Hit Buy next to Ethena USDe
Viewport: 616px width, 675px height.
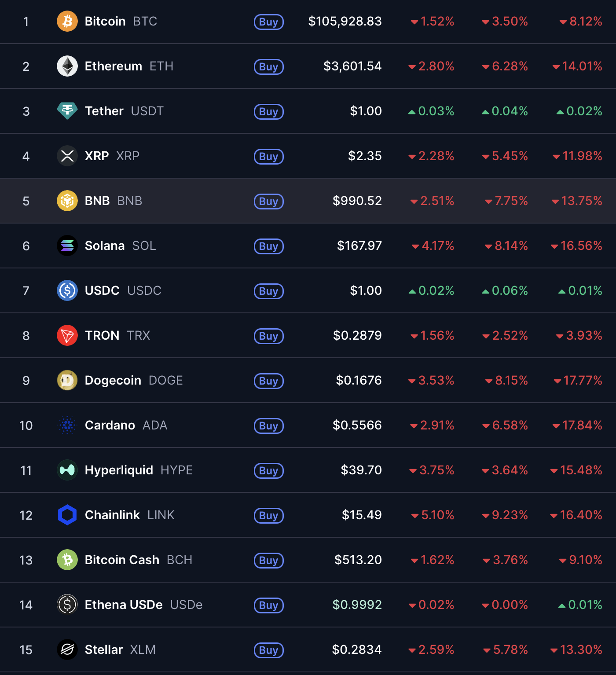click(x=268, y=605)
